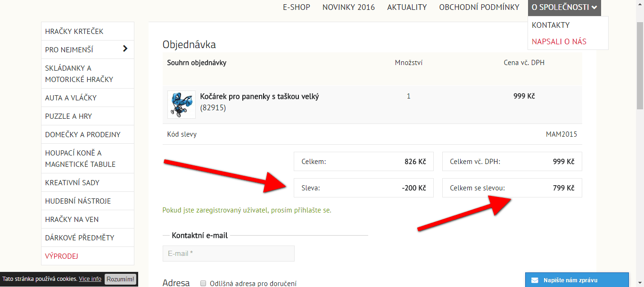The height and width of the screenshot is (287, 644).
Task: Collapse the O SPOLEČNOSTI dropdown arrow
Action: [594, 8]
